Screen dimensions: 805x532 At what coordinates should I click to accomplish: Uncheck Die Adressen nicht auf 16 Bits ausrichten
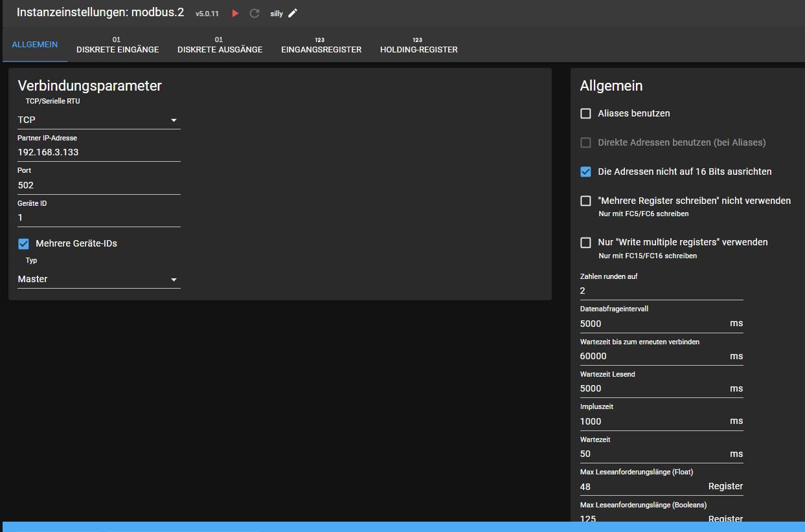tap(586, 172)
